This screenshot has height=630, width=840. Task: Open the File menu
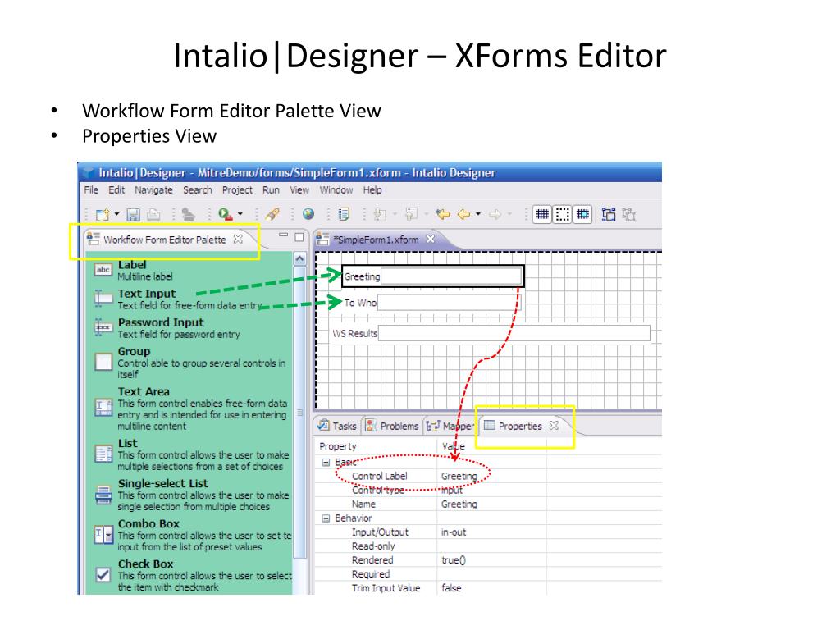click(91, 190)
